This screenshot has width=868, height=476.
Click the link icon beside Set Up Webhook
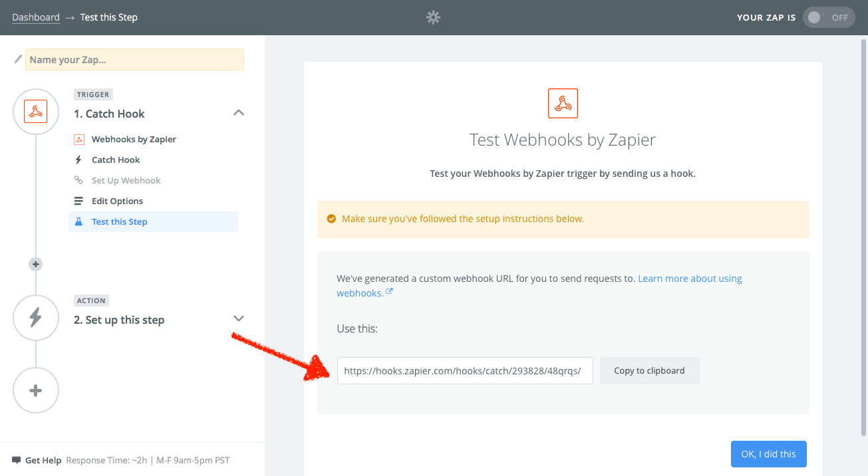pyautogui.click(x=78, y=180)
